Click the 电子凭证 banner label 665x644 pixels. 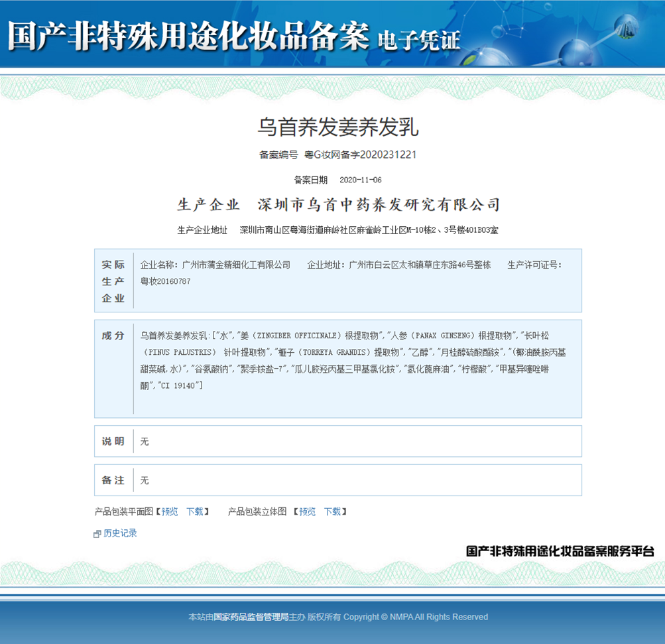point(418,40)
